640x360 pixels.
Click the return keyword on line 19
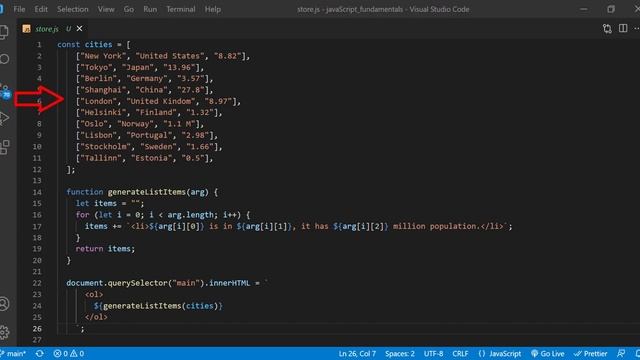[89, 249]
